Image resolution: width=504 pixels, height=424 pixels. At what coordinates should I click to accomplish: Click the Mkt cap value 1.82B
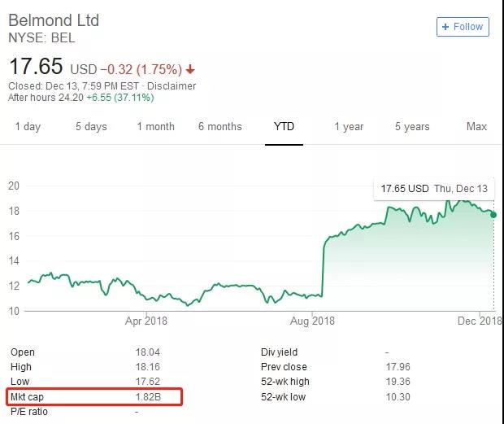(x=148, y=397)
